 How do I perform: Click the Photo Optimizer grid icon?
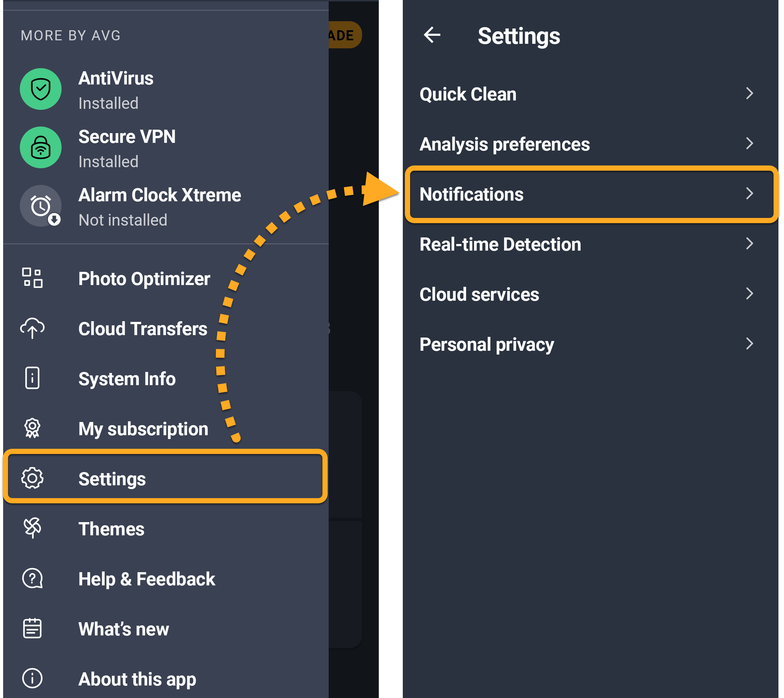pyautogui.click(x=32, y=278)
